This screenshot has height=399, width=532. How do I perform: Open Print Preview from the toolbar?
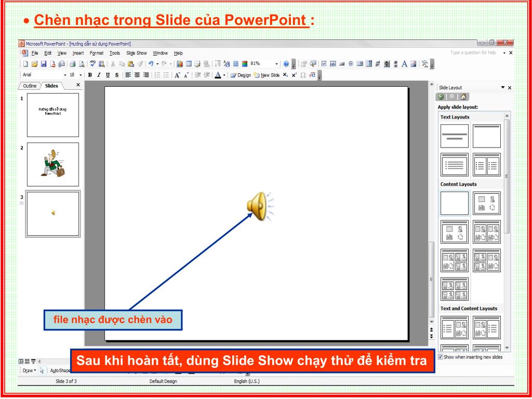click(82, 64)
